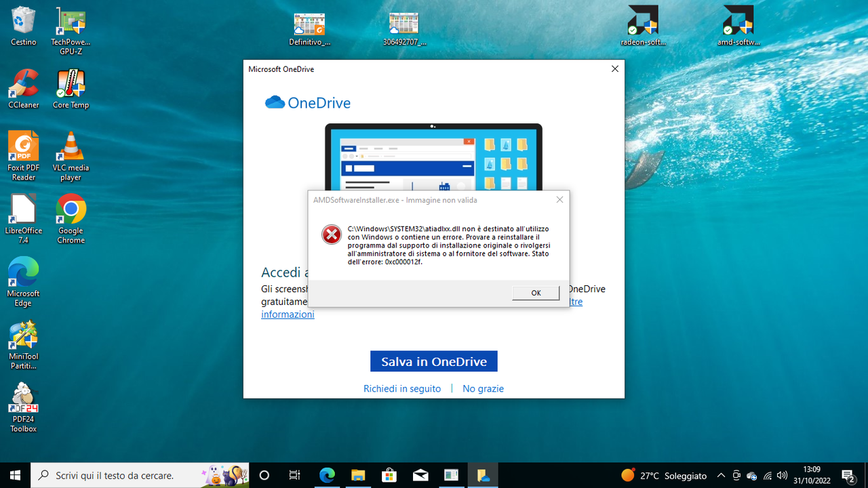The width and height of the screenshot is (868, 488).
Task: Click the taskbar search box
Action: [x=140, y=475]
